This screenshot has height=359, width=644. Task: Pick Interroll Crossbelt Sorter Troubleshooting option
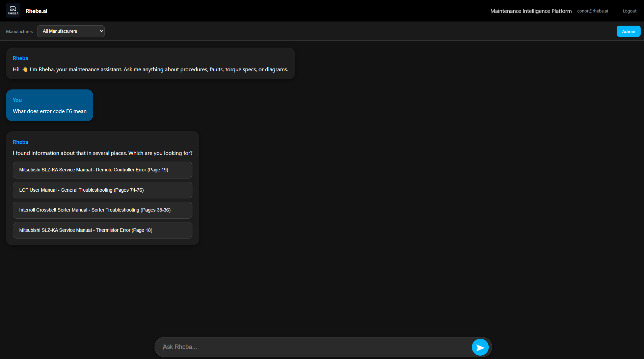103,210
